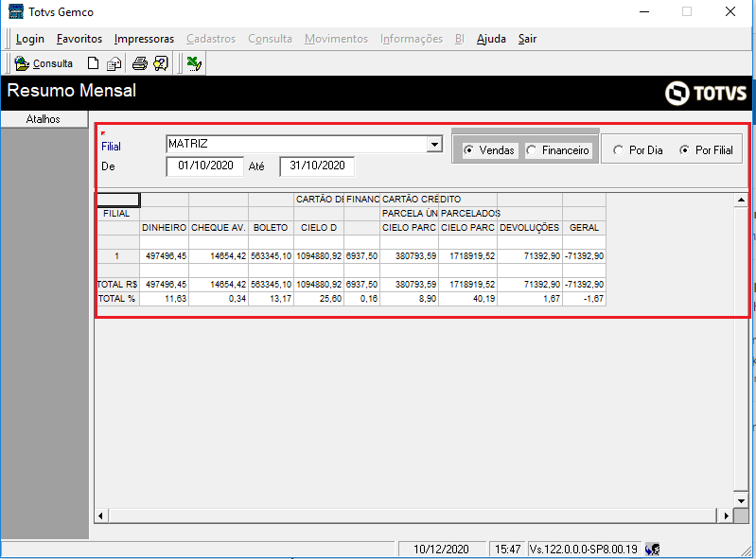Click the TOTVS logo in the header

pyautogui.click(x=705, y=93)
